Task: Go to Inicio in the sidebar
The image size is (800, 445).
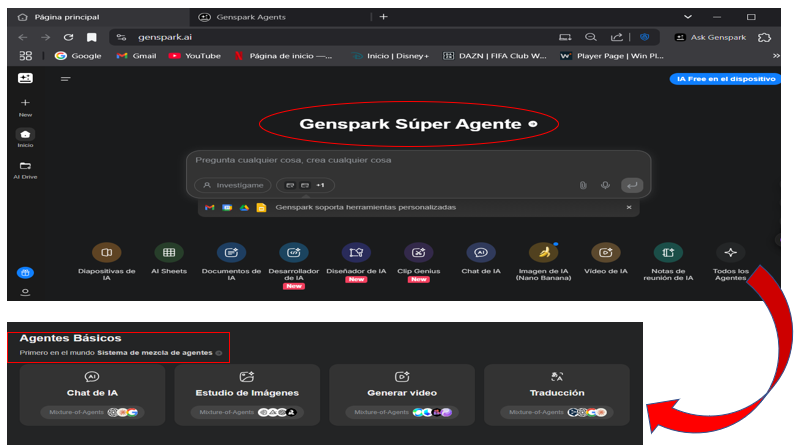Action: coord(25,138)
